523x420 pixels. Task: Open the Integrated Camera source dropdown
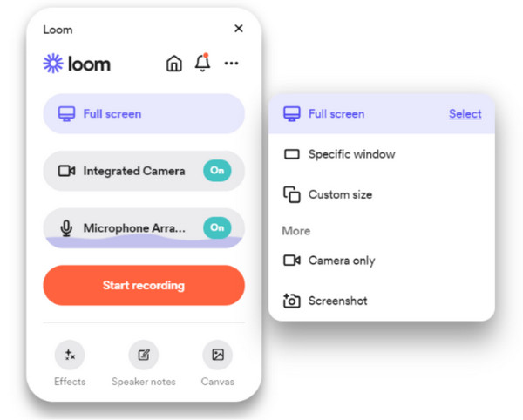coord(144,171)
